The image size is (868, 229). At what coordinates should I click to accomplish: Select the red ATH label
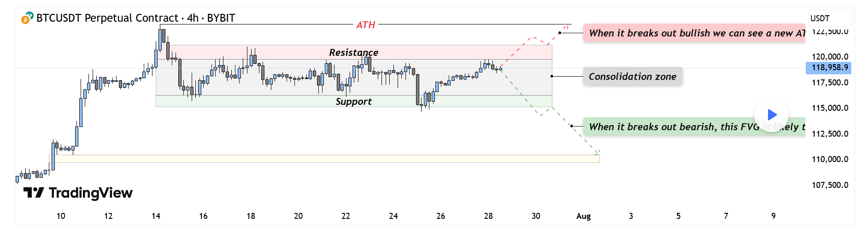(365, 25)
